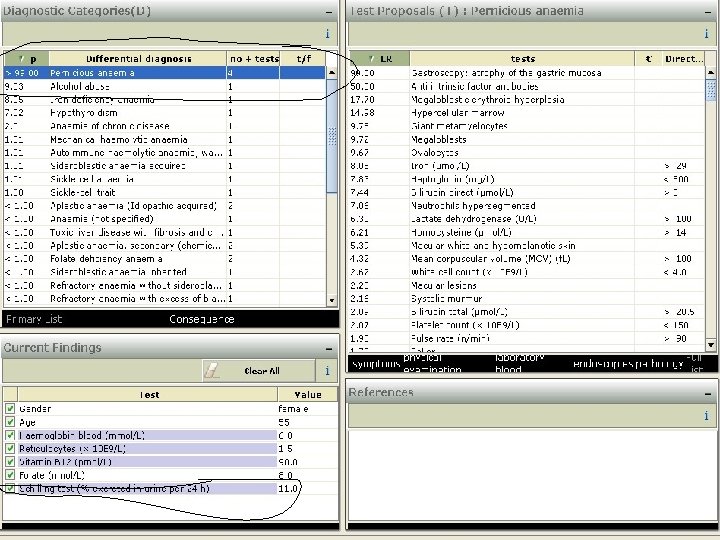Select Systolic murmur test row
The width and height of the screenshot is (720, 540).
point(527,298)
